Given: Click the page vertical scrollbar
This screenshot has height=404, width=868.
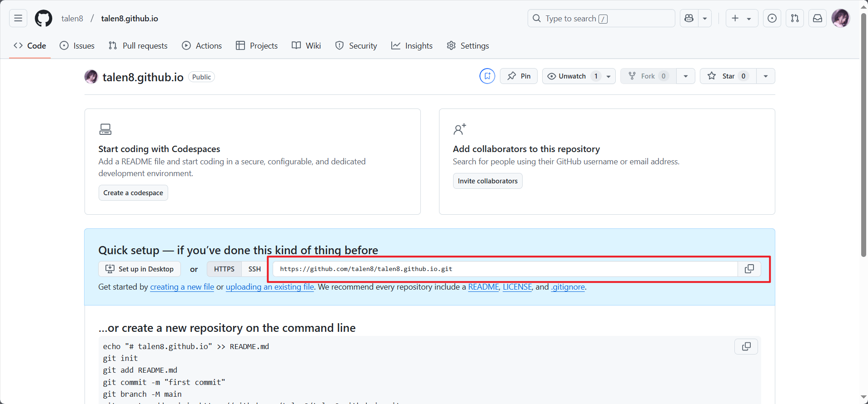Looking at the screenshot, I should point(863,136).
